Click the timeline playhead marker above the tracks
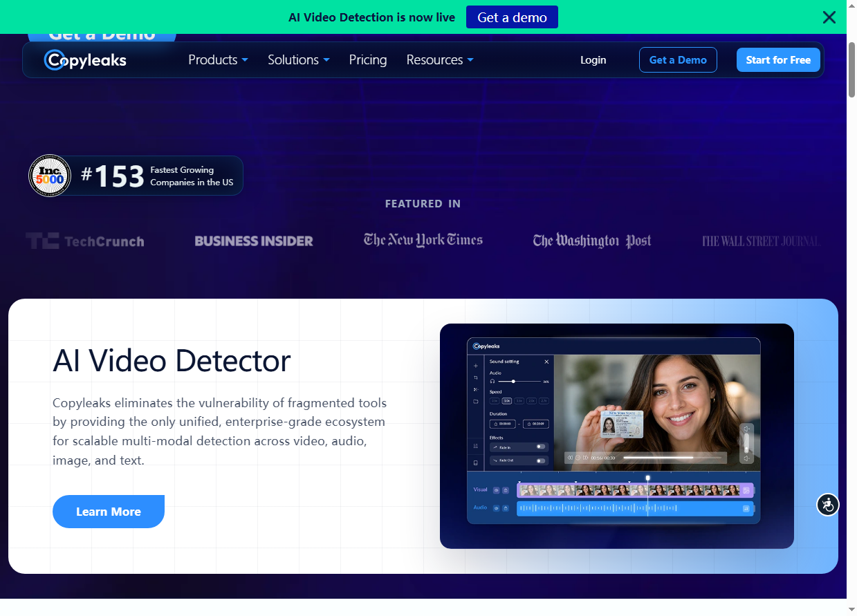 tap(648, 478)
